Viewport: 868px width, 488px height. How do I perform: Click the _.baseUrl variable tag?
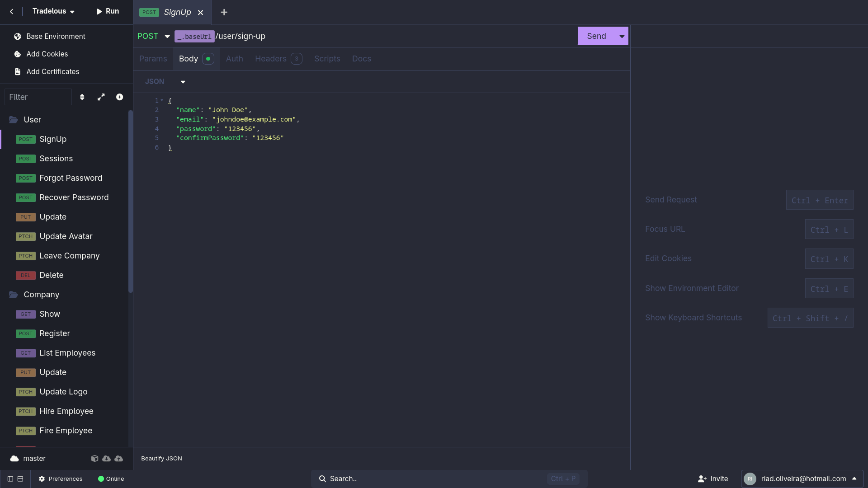point(194,37)
